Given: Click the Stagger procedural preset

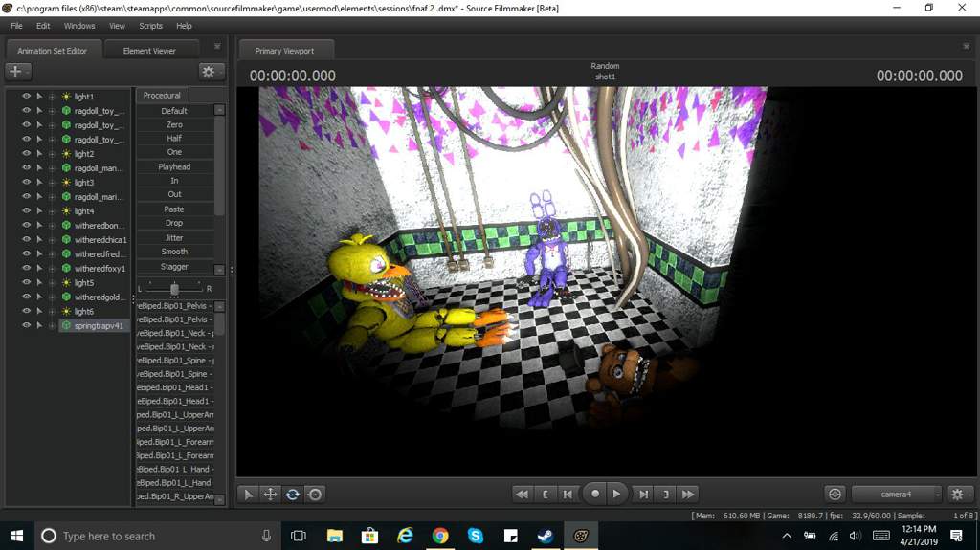Looking at the screenshot, I should point(174,266).
